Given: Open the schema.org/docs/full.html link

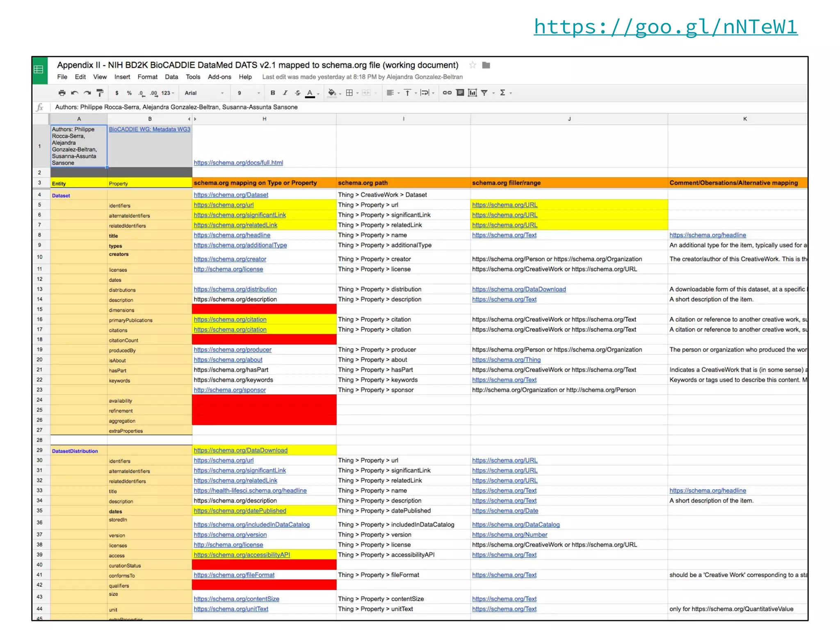Looking at the screenshot, I should (x=238, y=163).
